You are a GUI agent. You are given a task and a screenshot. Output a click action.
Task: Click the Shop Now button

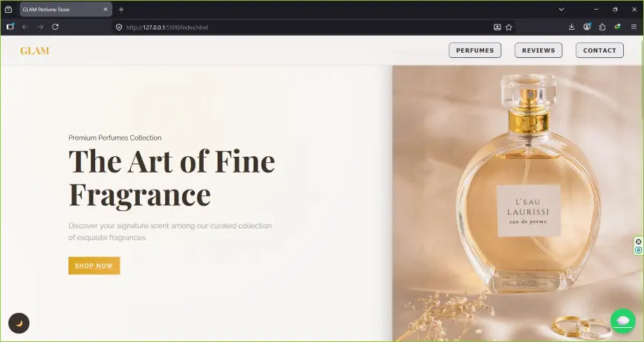click(94, 265)
